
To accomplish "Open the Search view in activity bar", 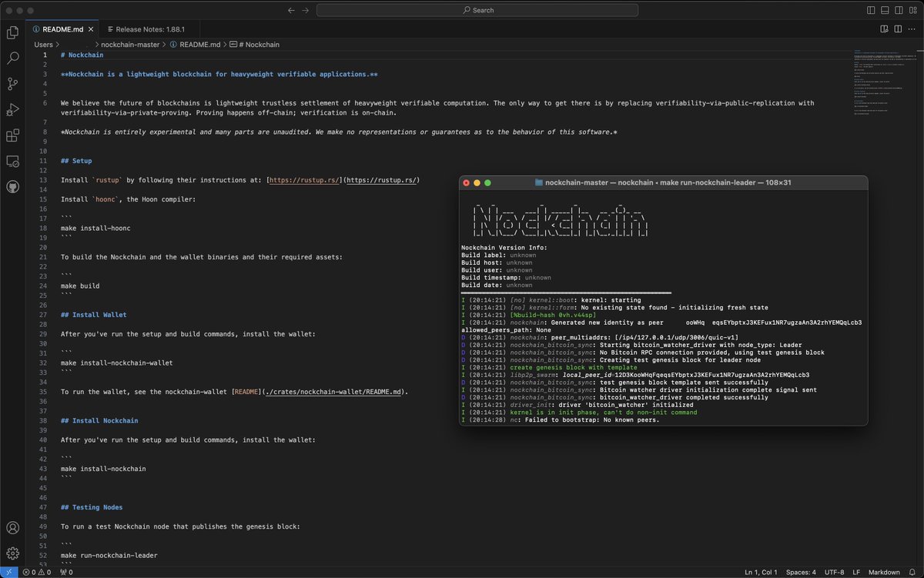I will (x=12, y=58).
